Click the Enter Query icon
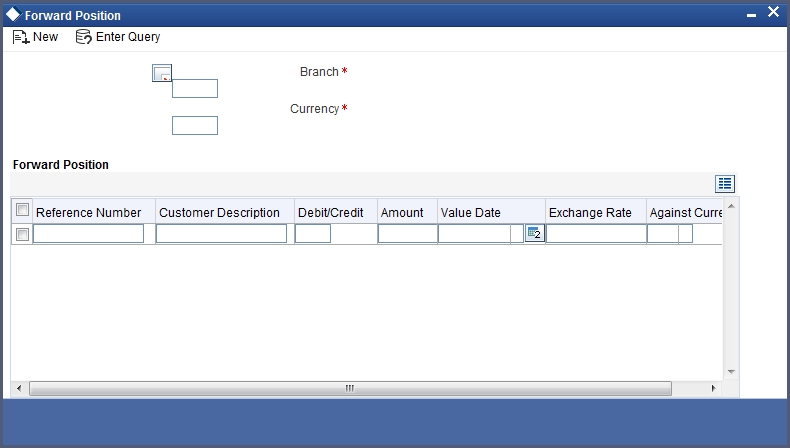This screenshot has height=448, width=790. [x=84, y=37]
